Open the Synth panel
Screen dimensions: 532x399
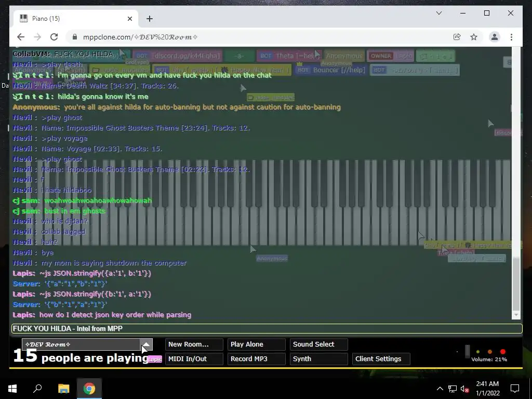(319, 358)
